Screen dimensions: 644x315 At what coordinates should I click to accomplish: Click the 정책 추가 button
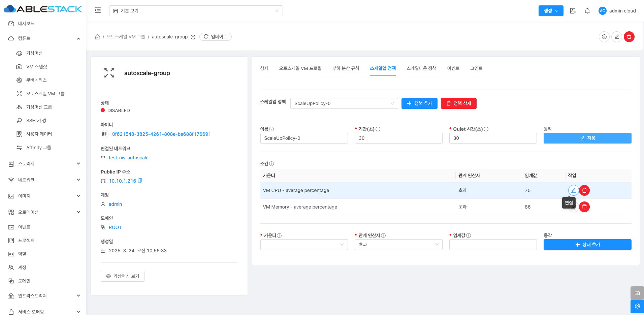tap(419, 103)
